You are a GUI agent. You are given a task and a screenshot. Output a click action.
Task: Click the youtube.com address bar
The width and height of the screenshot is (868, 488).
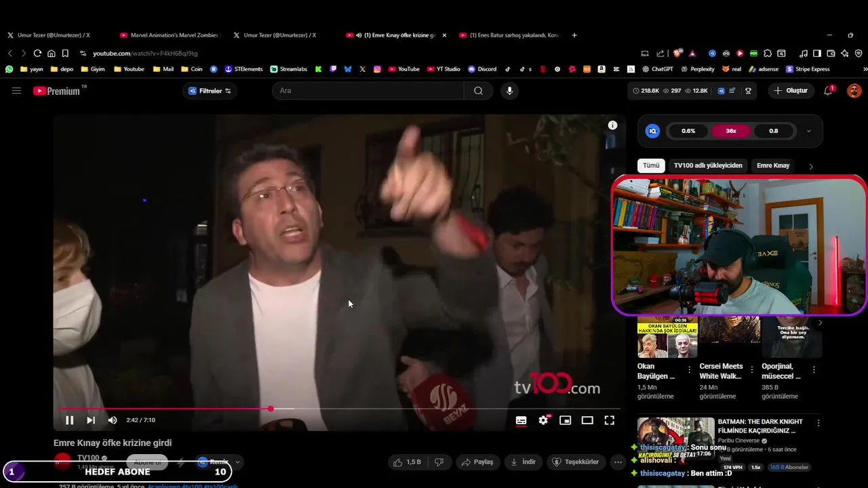pyautogui.click(x=353, y=53)
